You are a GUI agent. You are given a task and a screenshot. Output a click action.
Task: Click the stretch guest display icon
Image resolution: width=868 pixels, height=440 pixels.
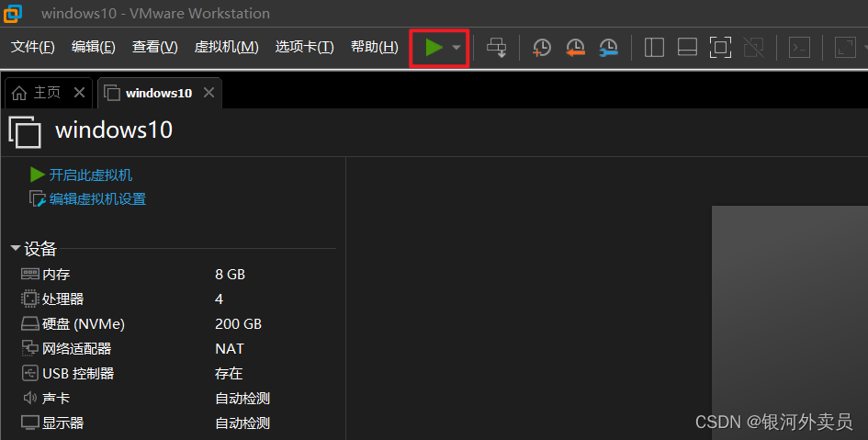click(x=845, y=48)
